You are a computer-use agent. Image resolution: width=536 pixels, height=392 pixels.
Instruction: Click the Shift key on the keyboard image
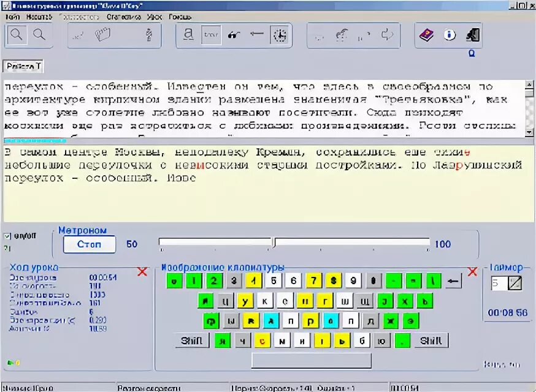click(x=192, y=340)
